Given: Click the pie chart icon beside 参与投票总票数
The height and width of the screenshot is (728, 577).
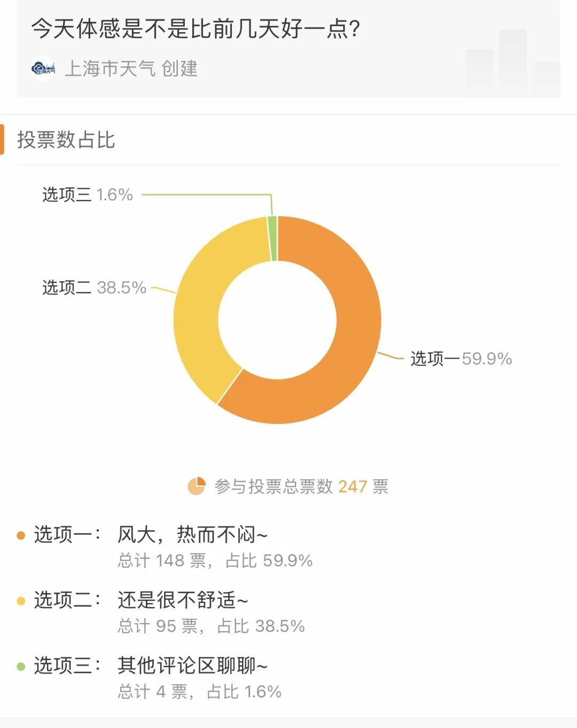Looking at the screenshot, I should tap(197, 486).
